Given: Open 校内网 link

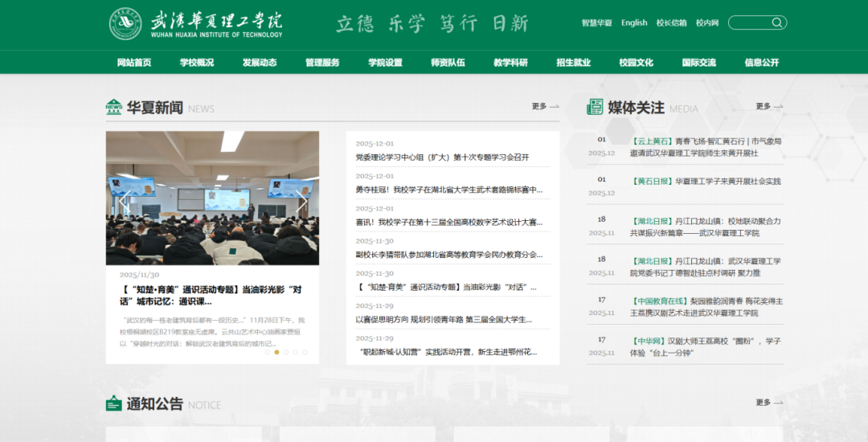Looking at the screenshot, I should tap(707, 23).
